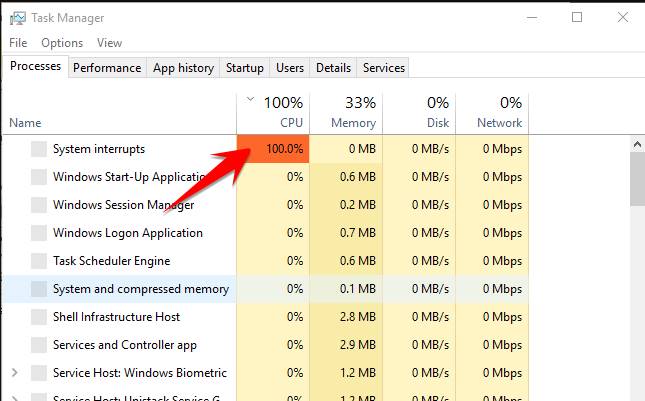Click the Task Manager title bar icon
The height and width of the screenshot is (401, 645).
(x=17, y=18)
